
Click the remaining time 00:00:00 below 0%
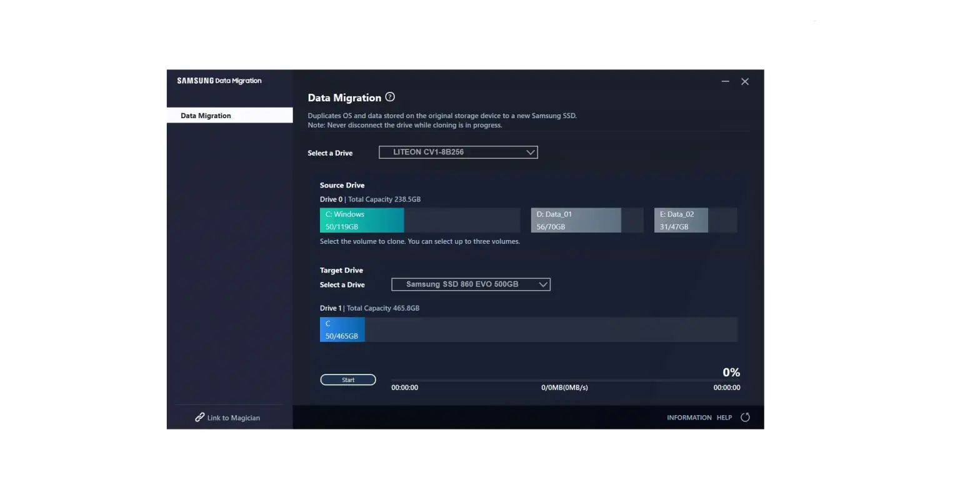[x=727, y=388]
